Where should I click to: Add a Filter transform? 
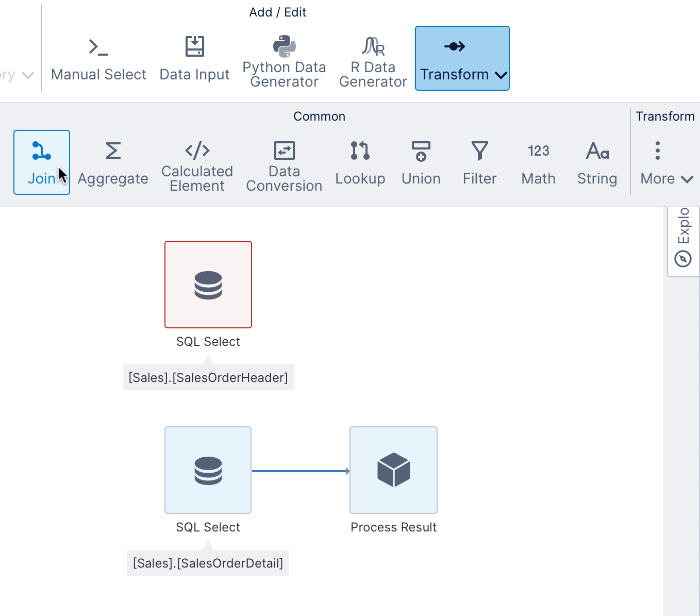479,162
